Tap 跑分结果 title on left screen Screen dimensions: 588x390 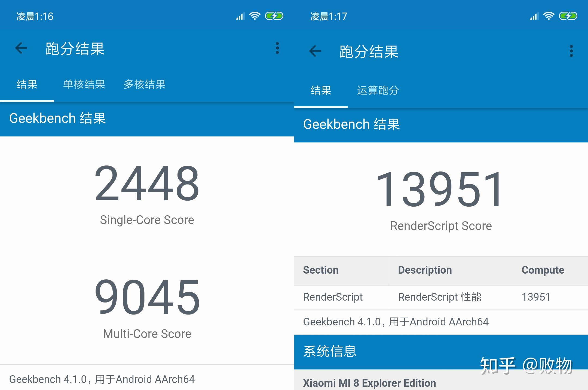click(75, 49)
